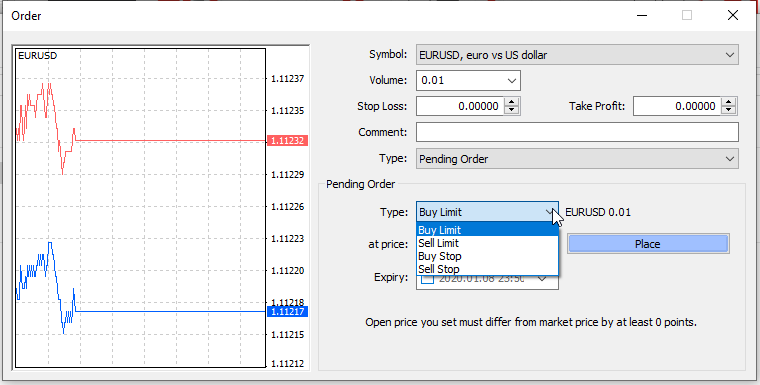Focus the Comment text field
Screen dimensions: 760x385
[x=577, y=132]
